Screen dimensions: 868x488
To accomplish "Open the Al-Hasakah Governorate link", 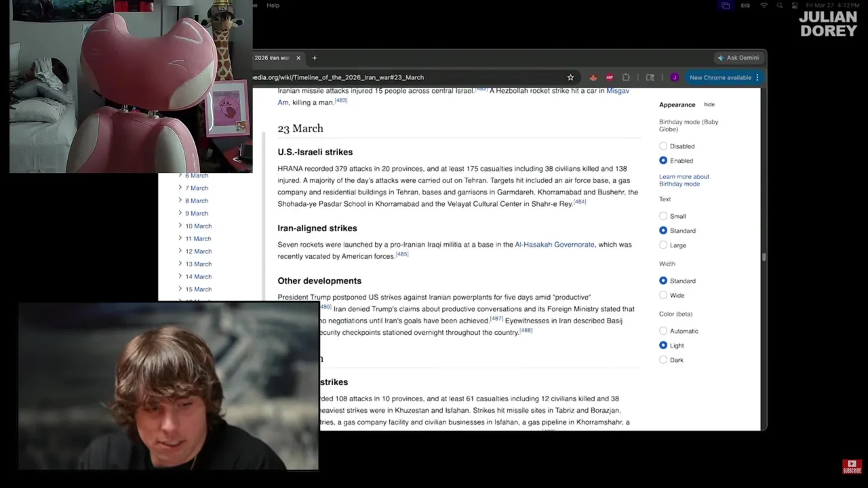I will [554, 245].
